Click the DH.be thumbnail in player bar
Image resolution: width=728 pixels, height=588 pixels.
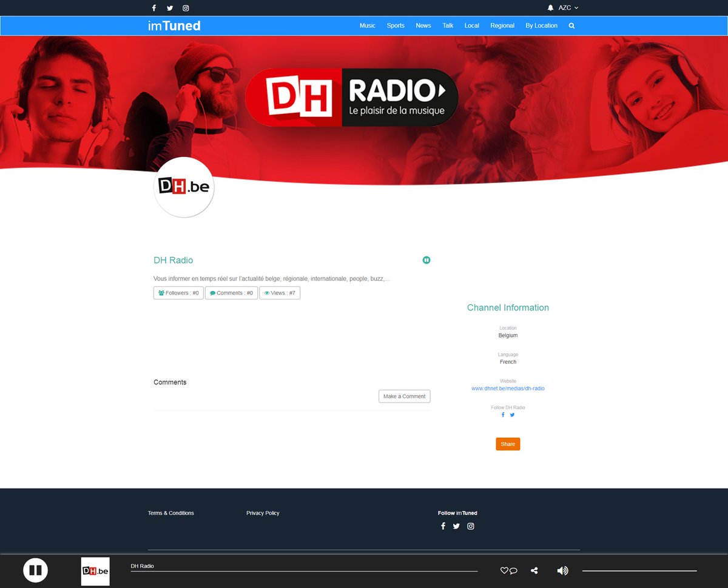click(x=95, y=572)
